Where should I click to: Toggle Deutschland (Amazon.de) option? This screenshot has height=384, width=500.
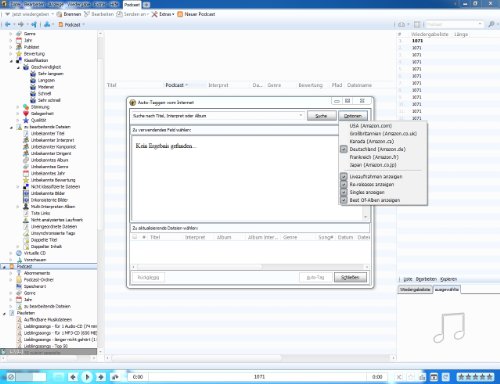pyautogui.click(x=378, y=149)
